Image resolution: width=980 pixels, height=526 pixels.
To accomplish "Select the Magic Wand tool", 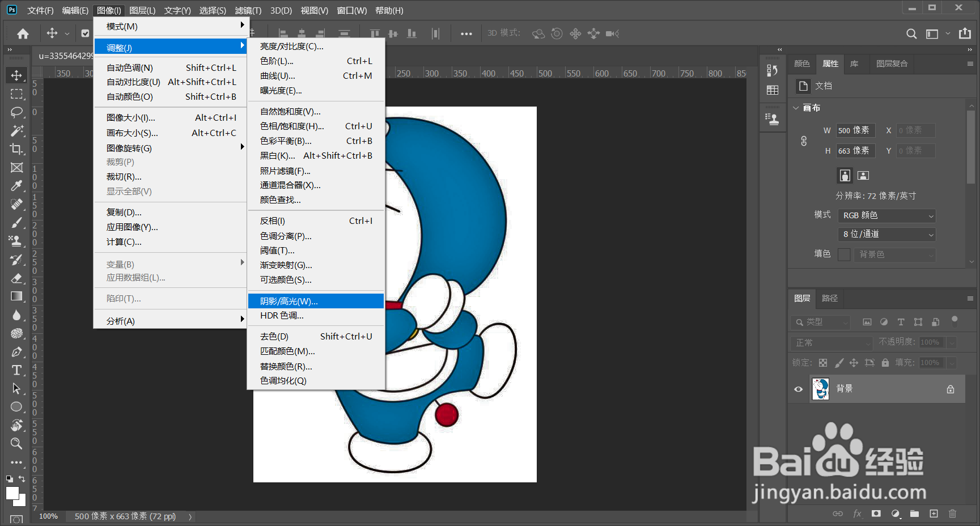I will pos(16,130).
